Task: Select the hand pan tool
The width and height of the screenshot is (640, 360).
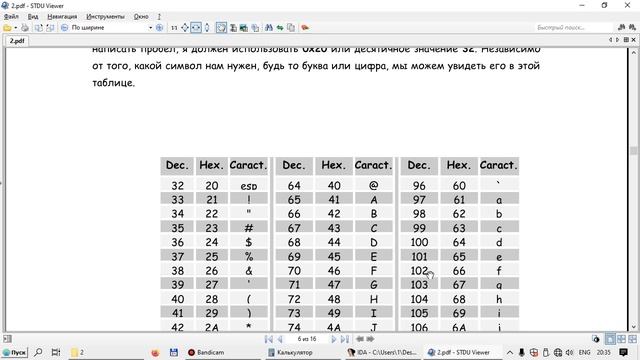Action: (x=221, y=28)
